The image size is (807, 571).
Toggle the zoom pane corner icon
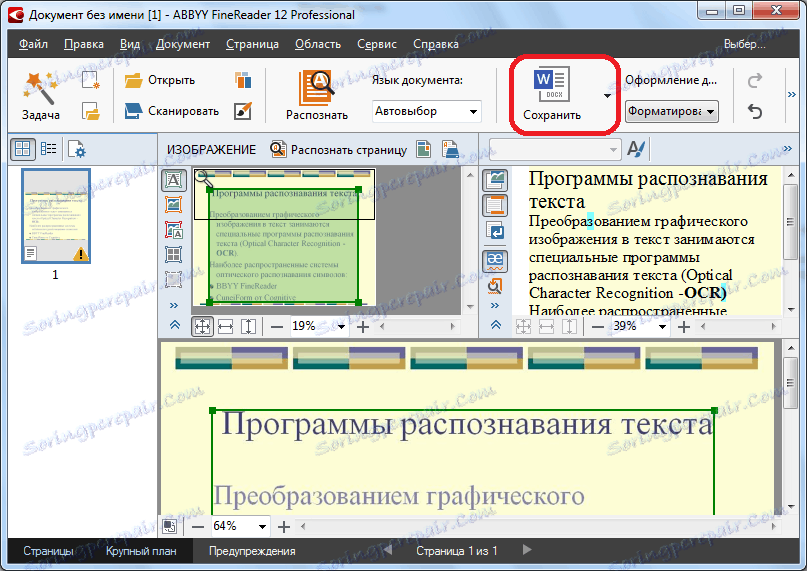pyautogui.click(x=169, y=526)
